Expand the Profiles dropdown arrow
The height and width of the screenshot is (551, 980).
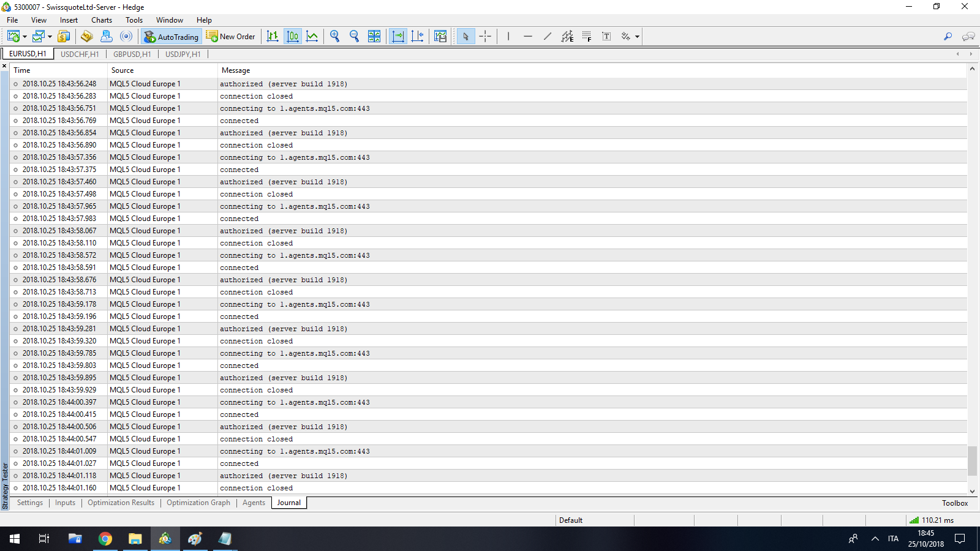[50, 37]
